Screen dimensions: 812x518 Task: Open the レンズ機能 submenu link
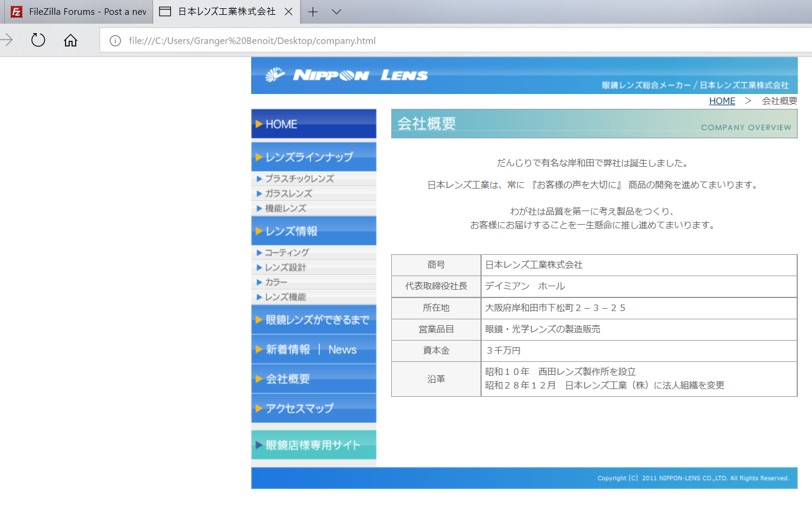pyautogui.click(x=314, y=297)
